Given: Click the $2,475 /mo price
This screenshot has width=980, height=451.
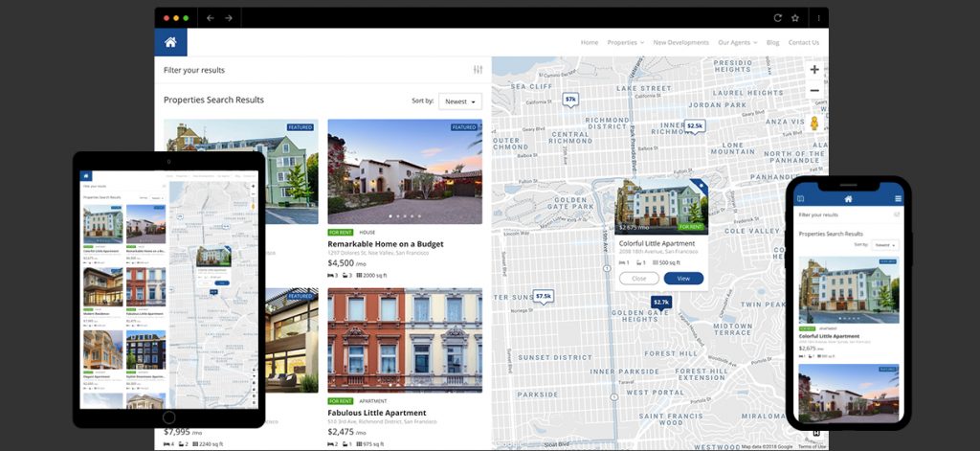Looking at the screenshot, I should point(346,432).
